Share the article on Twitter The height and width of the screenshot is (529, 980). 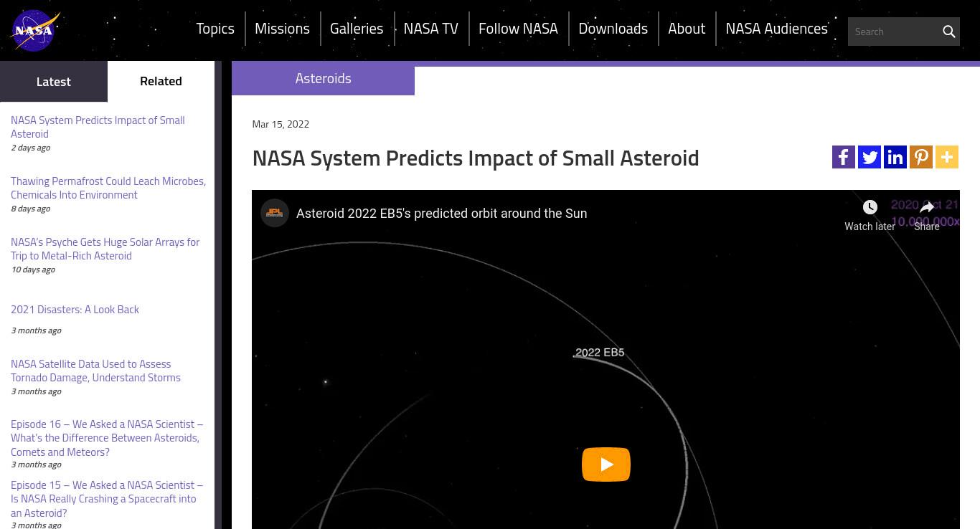click(870, 157)
